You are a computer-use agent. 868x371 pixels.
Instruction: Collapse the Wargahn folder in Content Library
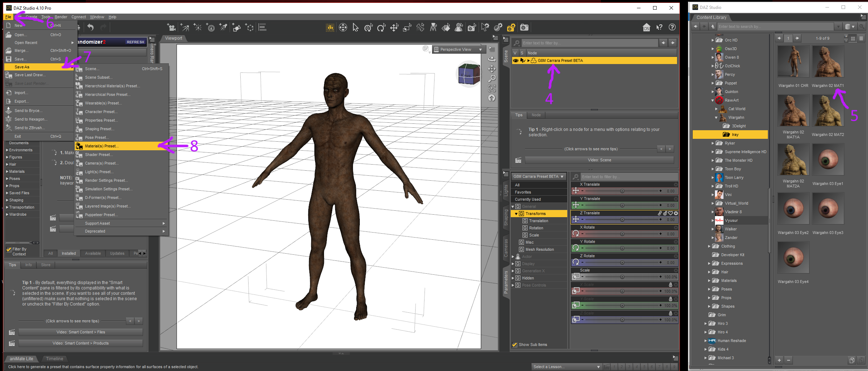716,117
